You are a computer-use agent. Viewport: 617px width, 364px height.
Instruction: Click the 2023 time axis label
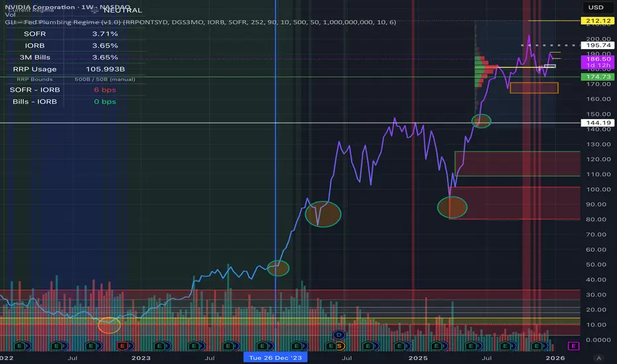(x=141, y=357)
